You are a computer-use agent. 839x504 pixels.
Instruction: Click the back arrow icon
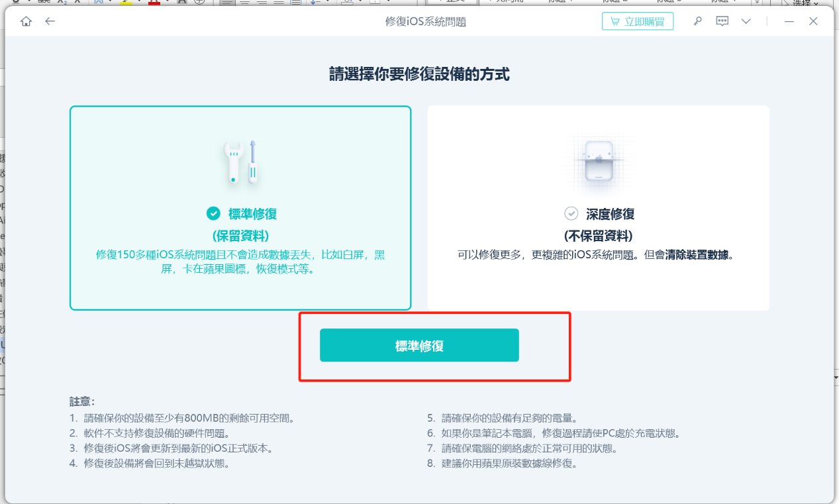point(50,21)
